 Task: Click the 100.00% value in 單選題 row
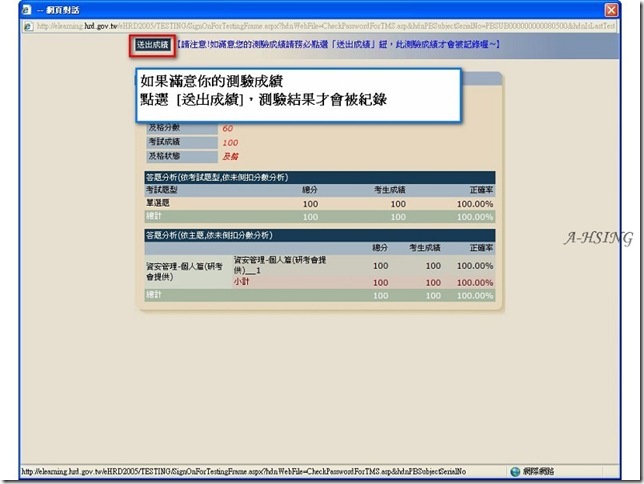tap(475, 204)
